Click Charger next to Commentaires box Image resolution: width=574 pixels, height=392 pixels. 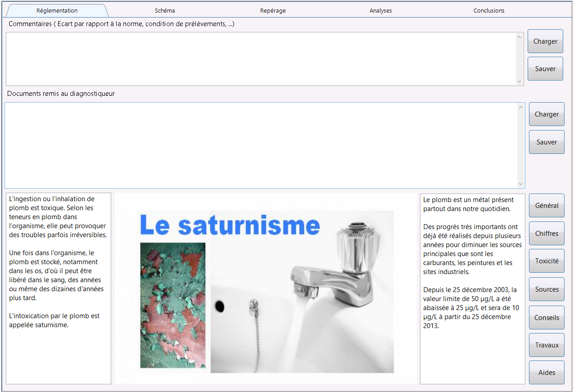click(x=545, y=41)
